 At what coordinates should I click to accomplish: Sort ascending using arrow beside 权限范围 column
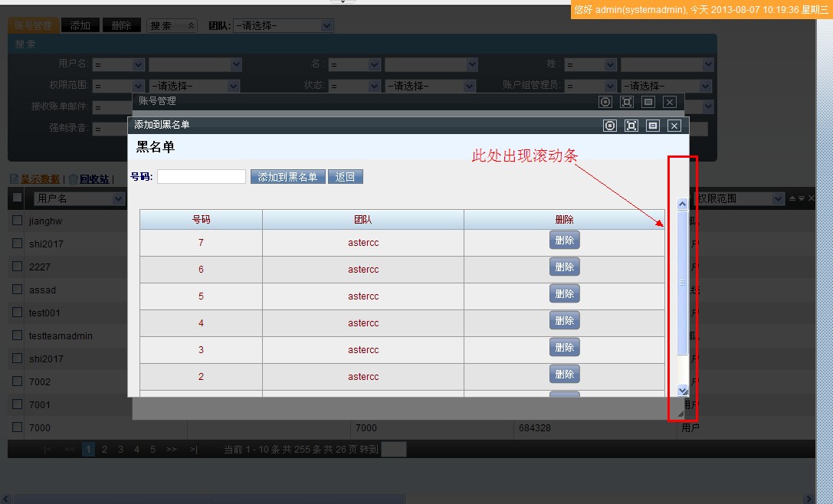pyautogui.click(x=792, y=198)
